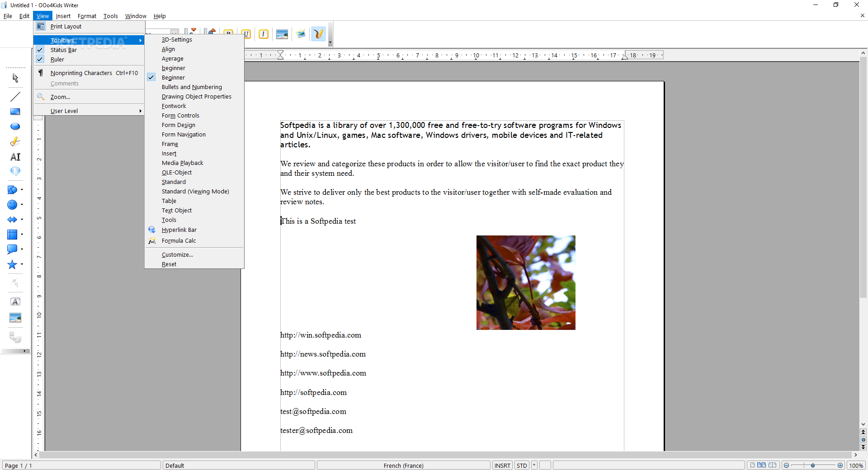Insert a smiley symbol shape
The width and height of the screenshot is (868, 470).
(12, 205)
